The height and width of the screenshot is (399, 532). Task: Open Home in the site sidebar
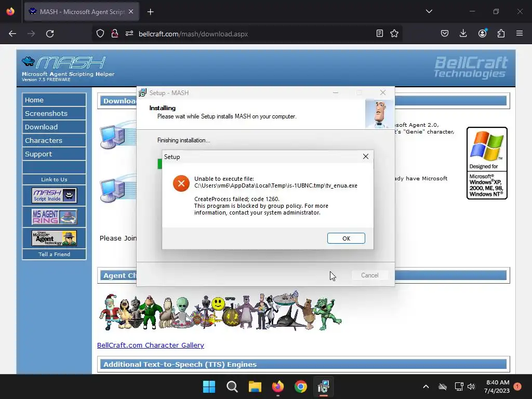(x=54, y=100)
